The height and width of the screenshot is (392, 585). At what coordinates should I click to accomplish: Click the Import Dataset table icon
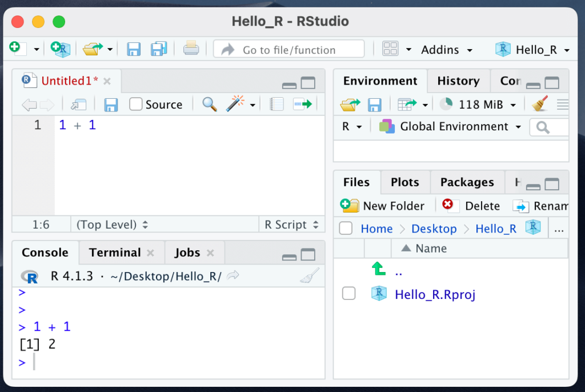[x=407, y=105]
